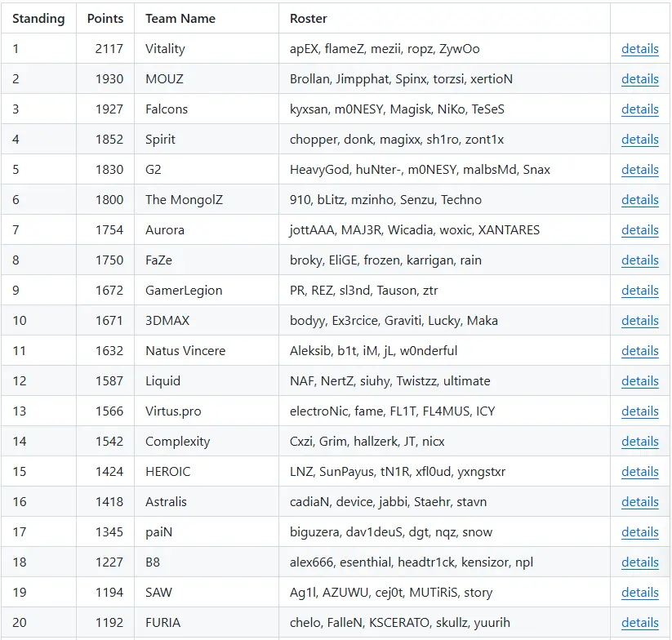Open Astralis details link
The height and width of the screenshot is (640, 672).
639,502
